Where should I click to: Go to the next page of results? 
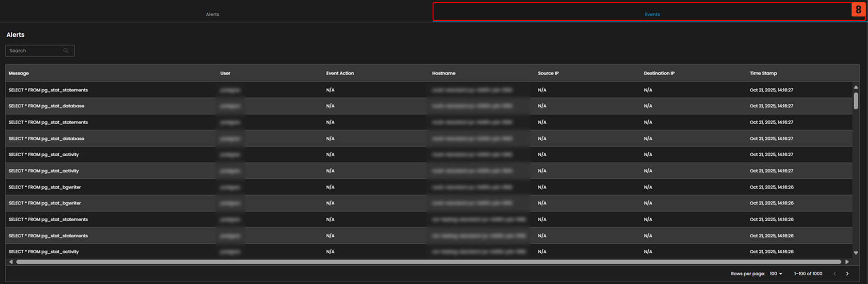point(847,274)
